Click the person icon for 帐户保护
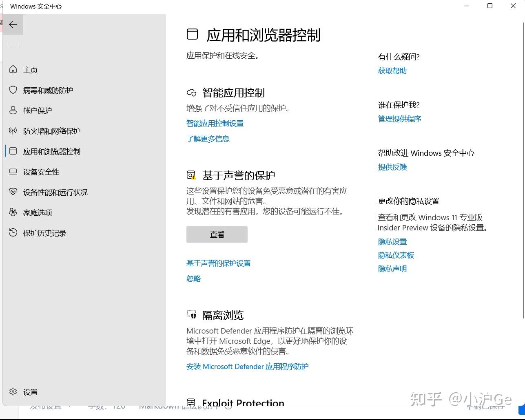 pos(13,110)
